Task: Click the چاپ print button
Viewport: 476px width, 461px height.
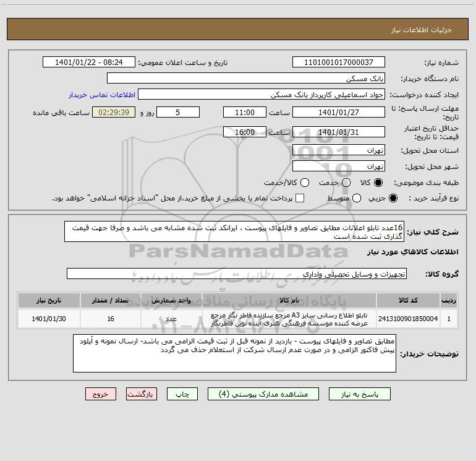Action: click(x=182, y=394)
